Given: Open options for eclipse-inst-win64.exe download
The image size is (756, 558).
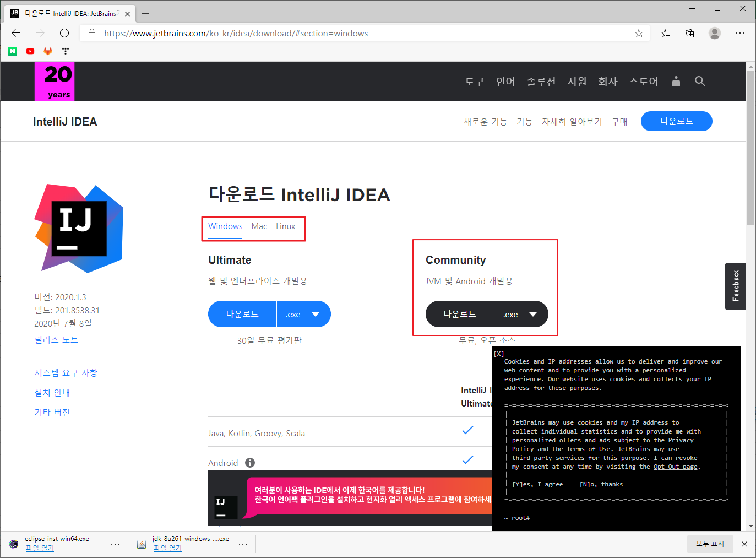Looking at the screenshot, I should [115, 544].
